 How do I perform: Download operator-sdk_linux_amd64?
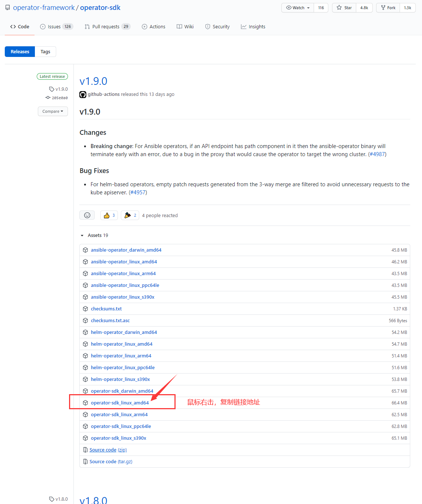pos(120,403)
